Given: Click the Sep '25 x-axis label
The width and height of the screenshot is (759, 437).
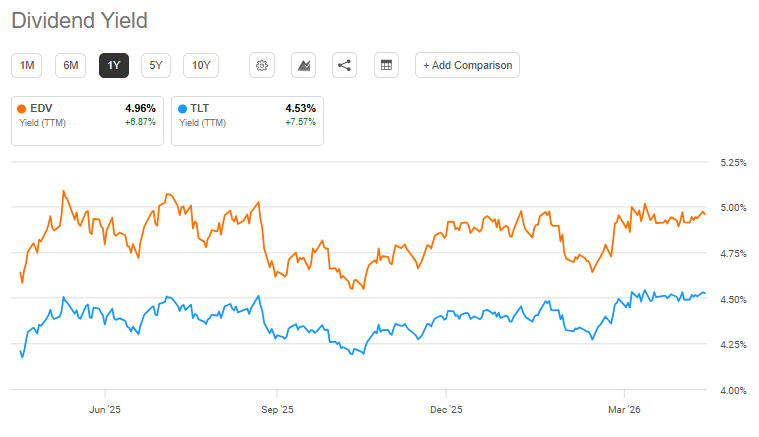Looking at the screenshot, I should (x=277, y=409).
